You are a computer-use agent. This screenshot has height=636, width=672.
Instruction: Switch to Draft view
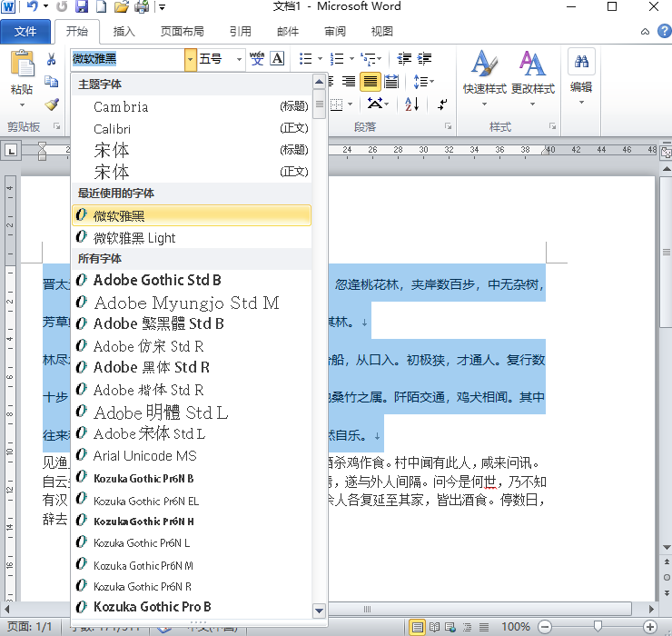point(484,627)
